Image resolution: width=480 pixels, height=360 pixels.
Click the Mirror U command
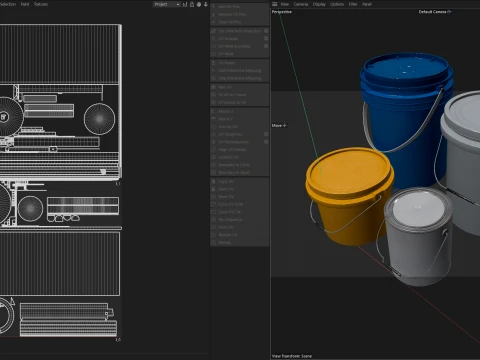pos(239,111)
